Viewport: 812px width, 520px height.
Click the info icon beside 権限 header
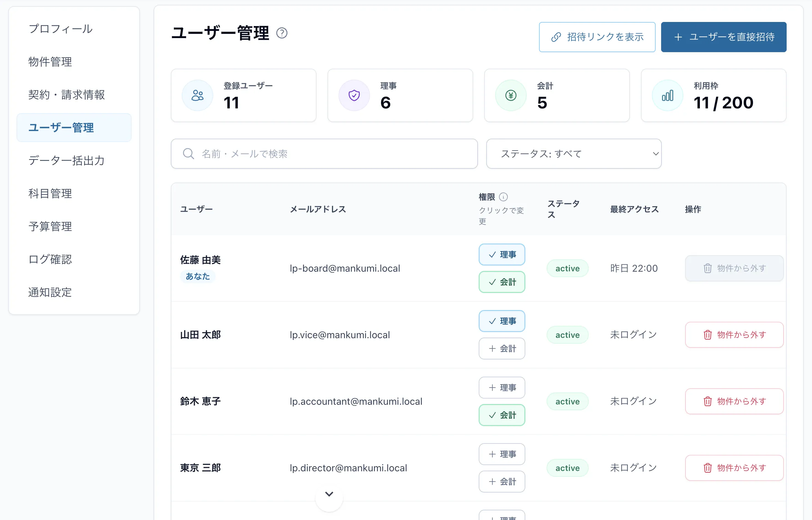click(503, 197)
